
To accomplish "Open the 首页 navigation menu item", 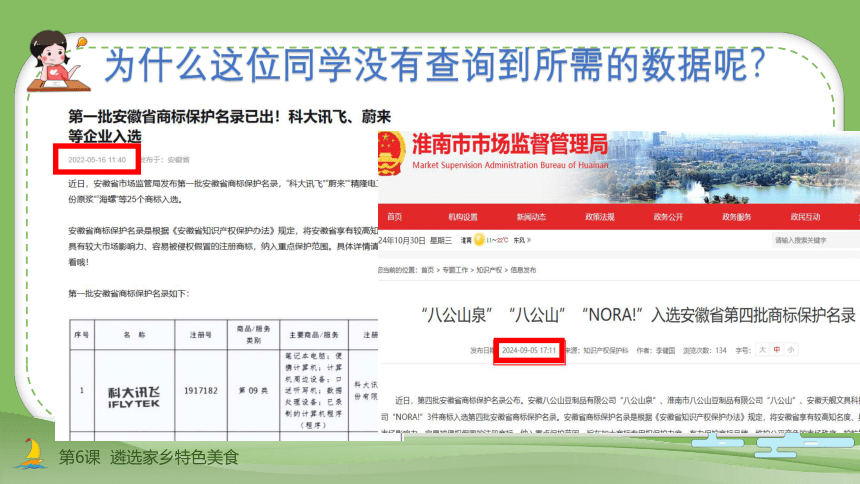I will (394, 217).
